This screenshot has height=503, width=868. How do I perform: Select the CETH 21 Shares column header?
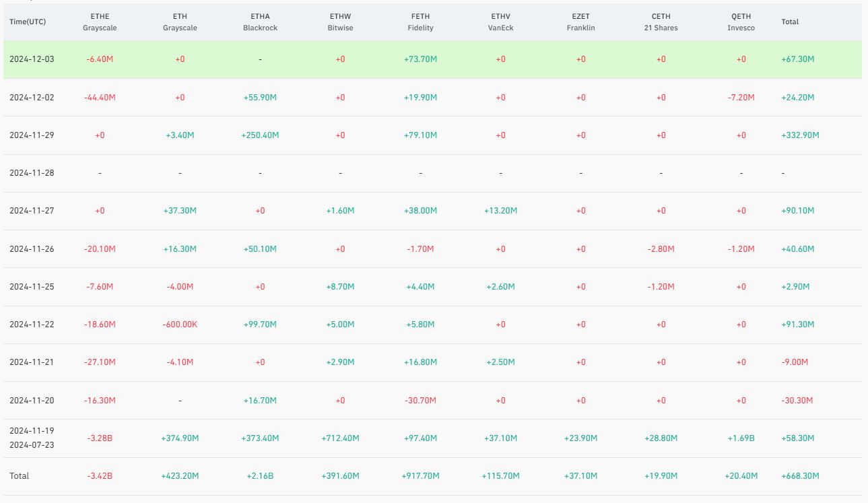click(x=661, y=22)
